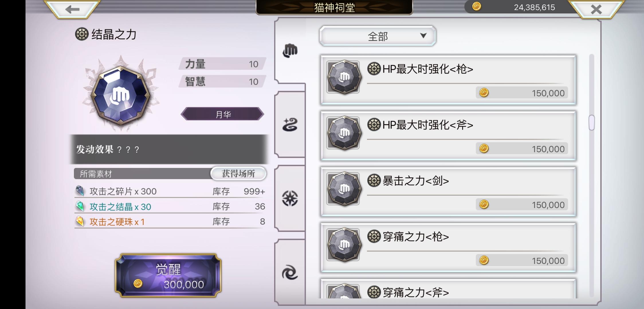
Task: Go back using the arrow button
Action: point(72,9)
